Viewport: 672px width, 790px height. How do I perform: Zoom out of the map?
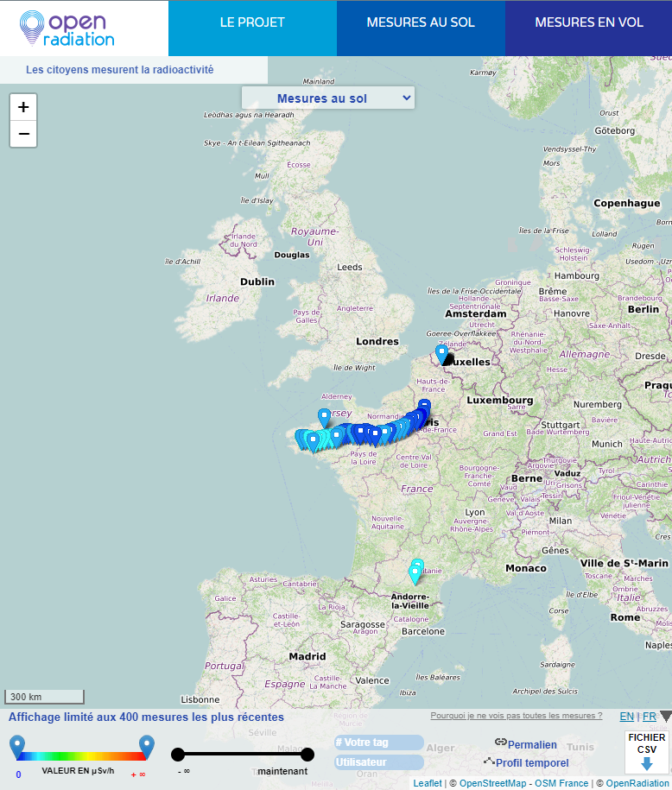coord(23,134)
